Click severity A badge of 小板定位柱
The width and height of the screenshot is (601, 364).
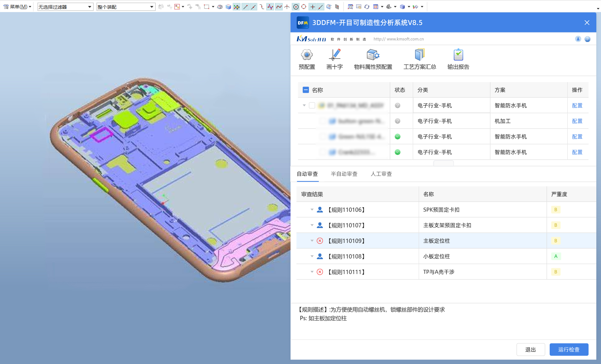(x=556, y=256)
